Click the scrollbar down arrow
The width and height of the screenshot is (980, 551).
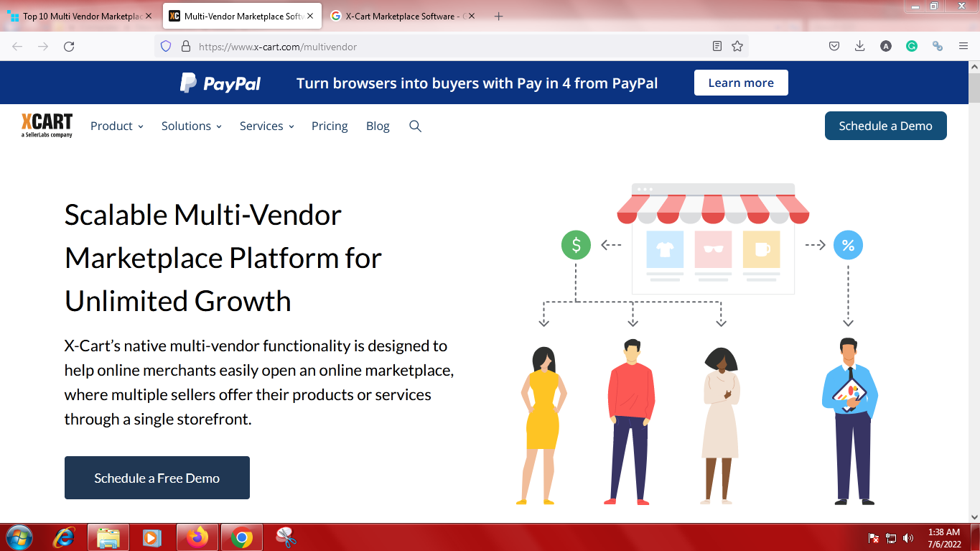(x=974, y=517)
